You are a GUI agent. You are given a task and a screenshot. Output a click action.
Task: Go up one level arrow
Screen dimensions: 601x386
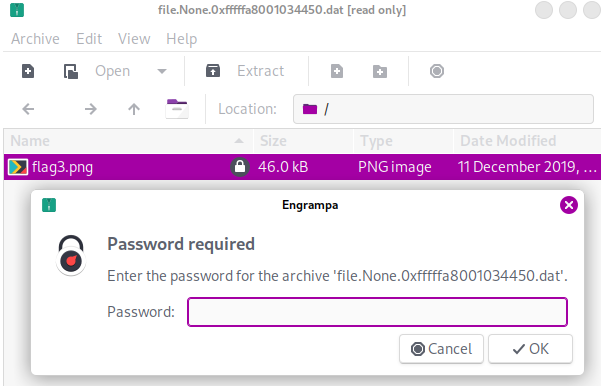pos(134,109)
